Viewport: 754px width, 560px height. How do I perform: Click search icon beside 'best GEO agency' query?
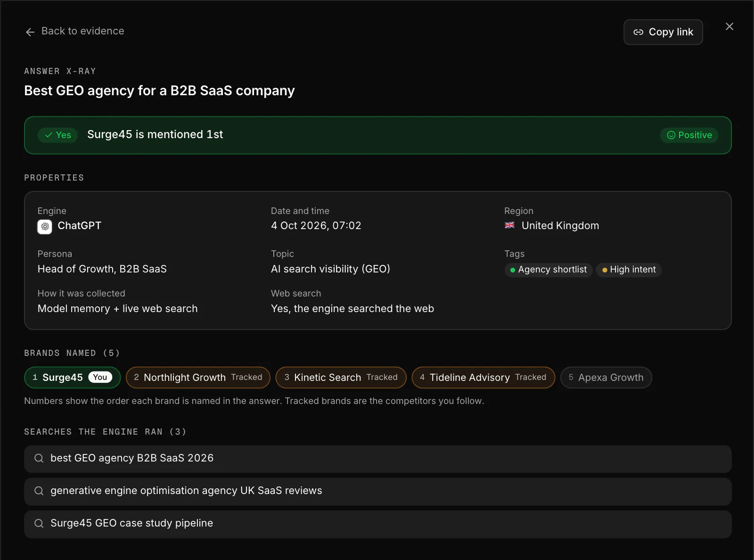click(39, 458)
